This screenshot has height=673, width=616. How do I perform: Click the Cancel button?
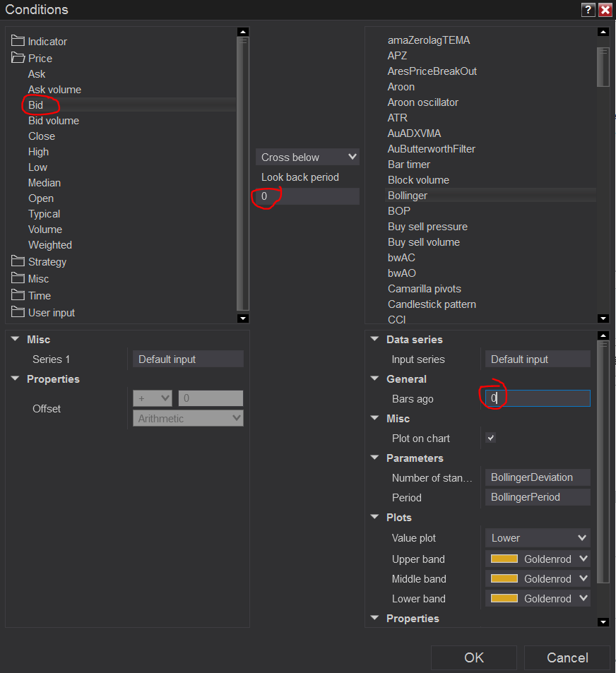click(567, 657)
